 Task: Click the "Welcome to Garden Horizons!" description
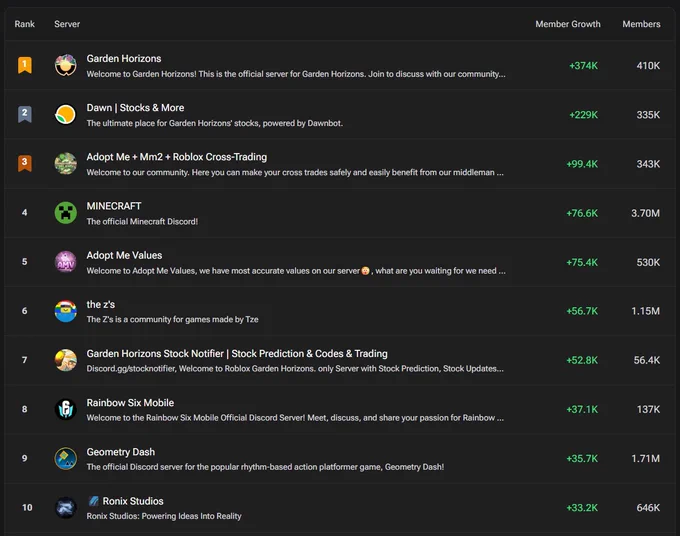tap(296, 74)
